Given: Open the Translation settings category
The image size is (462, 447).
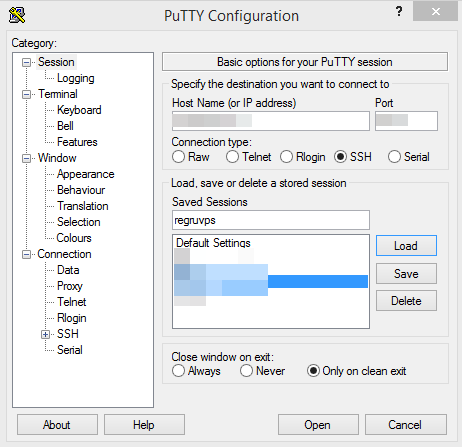Looking at the screenshot, I should pos(83,206).
